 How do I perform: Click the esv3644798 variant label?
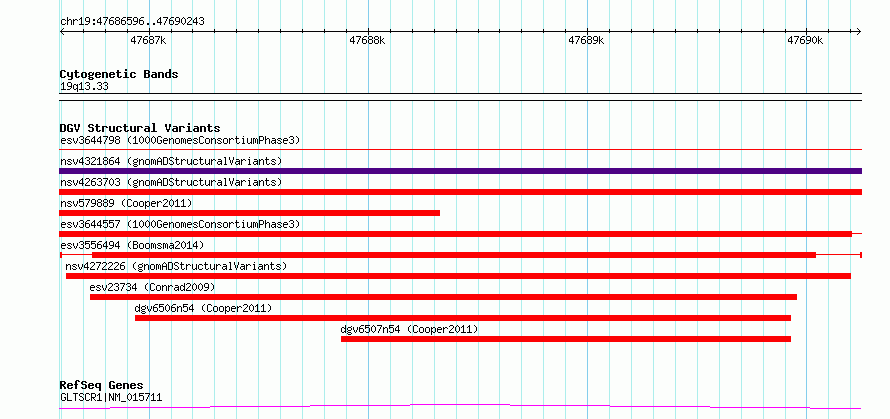point(180,140)
